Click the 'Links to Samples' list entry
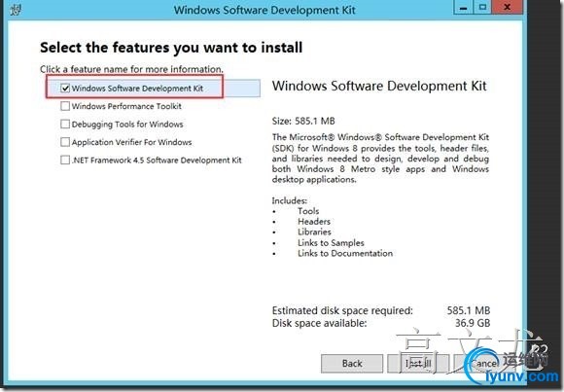Screen dimensions: 564x392 331,243
